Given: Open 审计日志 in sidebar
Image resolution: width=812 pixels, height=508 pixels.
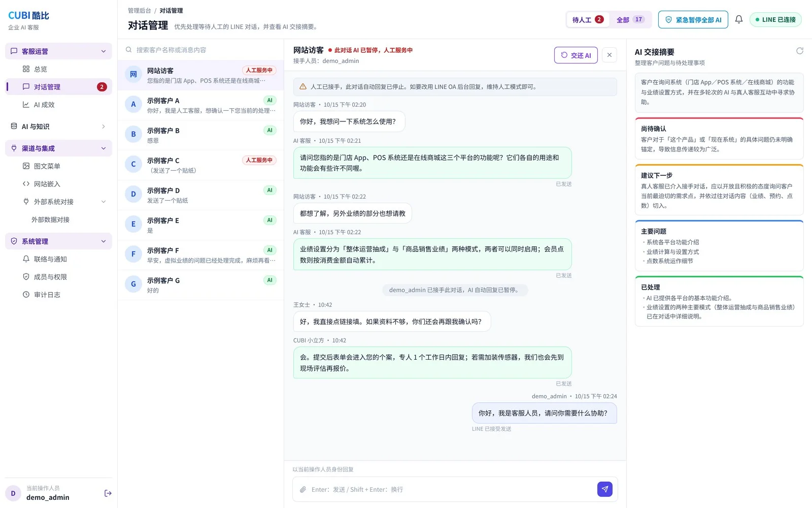Looking at the screenshot, I should pos(58,295).
